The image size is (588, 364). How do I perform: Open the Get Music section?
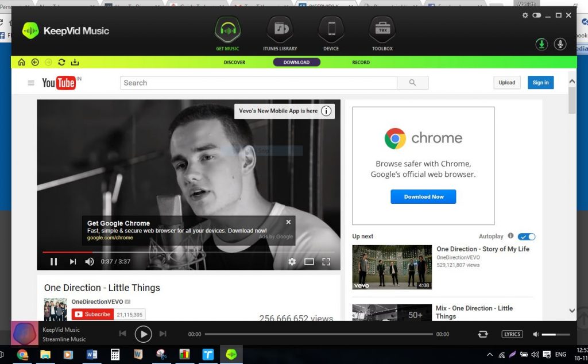227,33
